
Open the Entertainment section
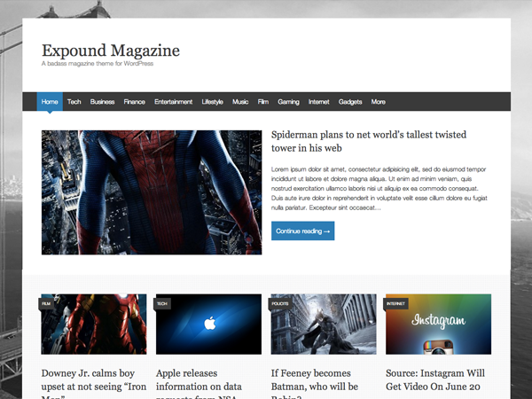tap(174, 102)
